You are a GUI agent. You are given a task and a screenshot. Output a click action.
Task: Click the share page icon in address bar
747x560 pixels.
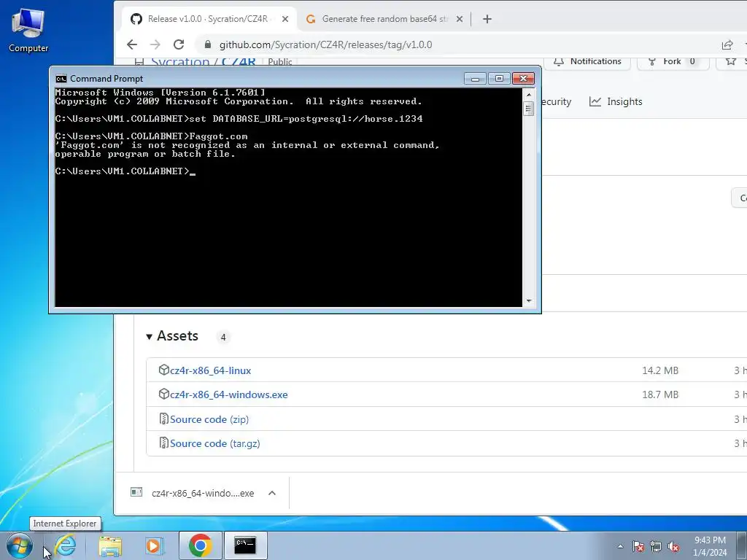point(727,44)
